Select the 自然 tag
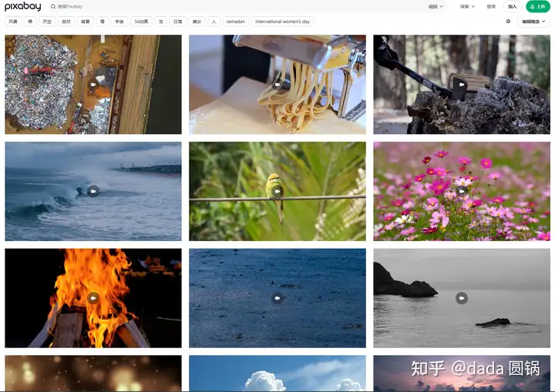Screen dimensions: 555x392 point(66,22)
